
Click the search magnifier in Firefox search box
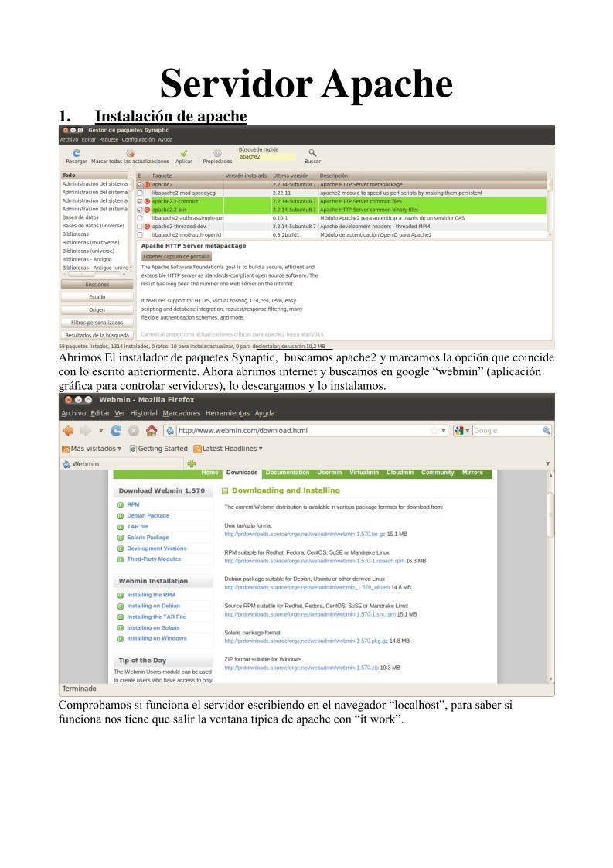(547, 431)
